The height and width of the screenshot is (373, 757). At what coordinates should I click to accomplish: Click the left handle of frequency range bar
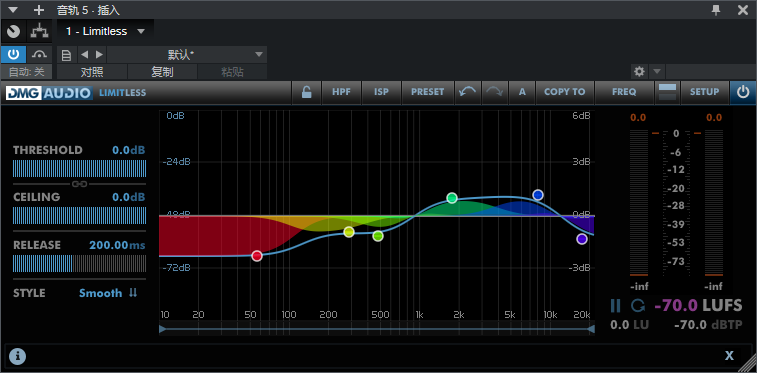pyautogui.click(x=163, y=329)
